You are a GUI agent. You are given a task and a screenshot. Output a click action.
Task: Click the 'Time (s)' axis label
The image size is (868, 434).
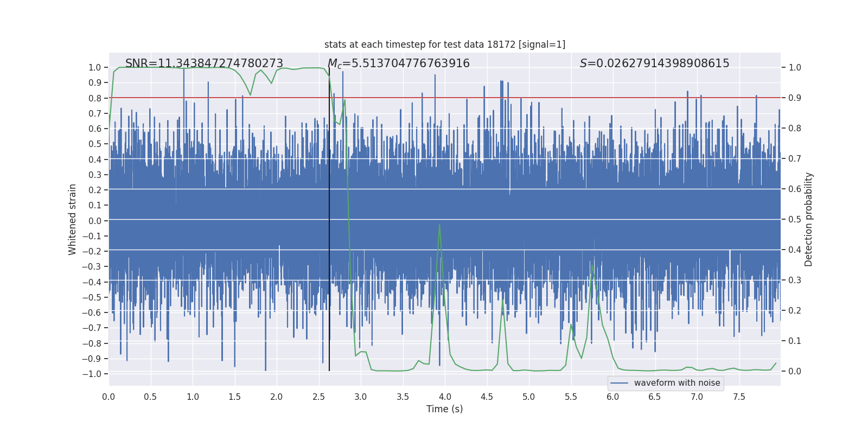pyautogui.click(x=445, y=409)
